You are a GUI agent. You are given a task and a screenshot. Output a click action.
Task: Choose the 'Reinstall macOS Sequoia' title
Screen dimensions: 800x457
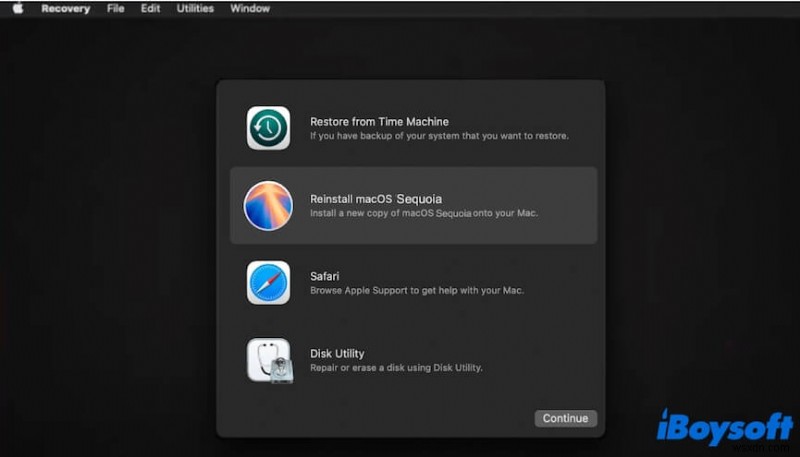(376, 199)
